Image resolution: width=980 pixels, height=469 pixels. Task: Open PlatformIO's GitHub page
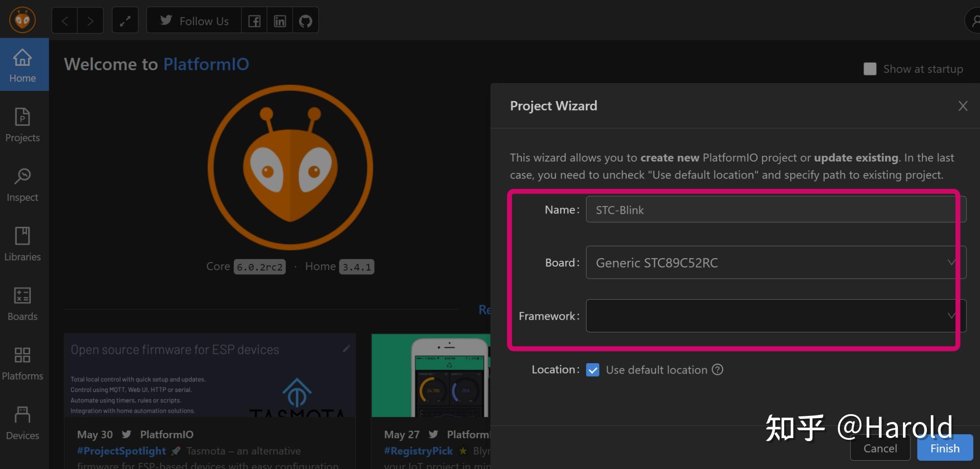(x=305, y=20)
